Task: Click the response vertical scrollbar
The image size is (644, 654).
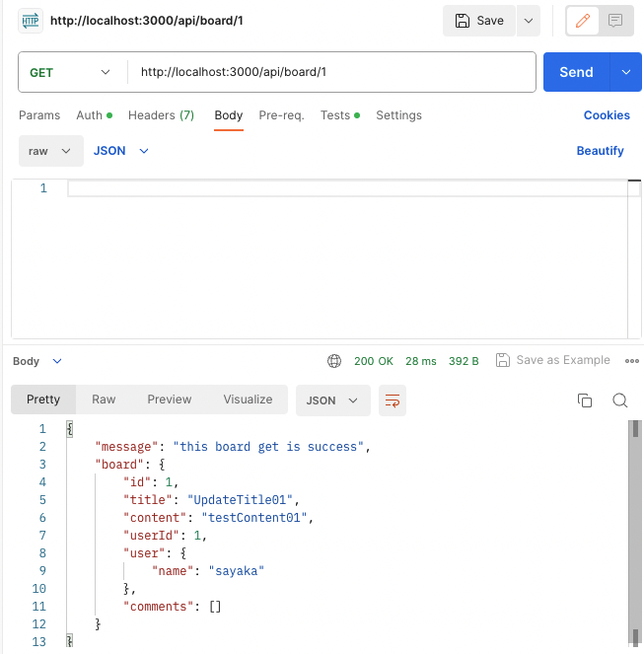Action: point(635,533)
